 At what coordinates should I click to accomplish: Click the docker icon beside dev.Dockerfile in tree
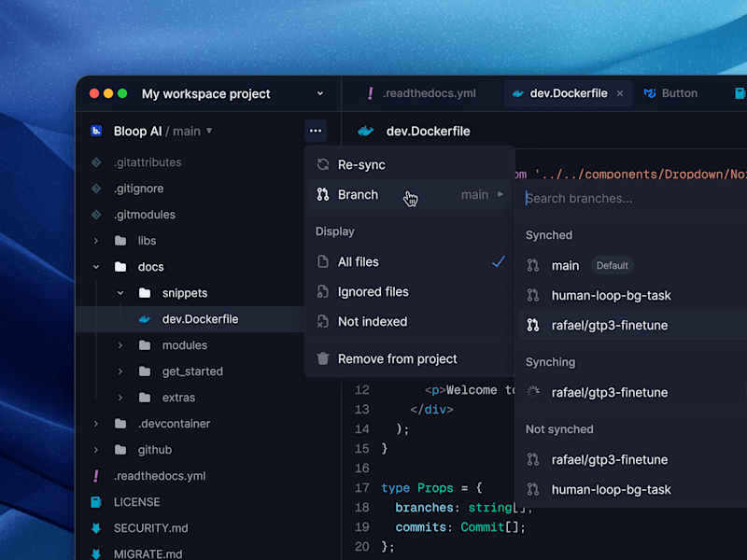point(145,319)
